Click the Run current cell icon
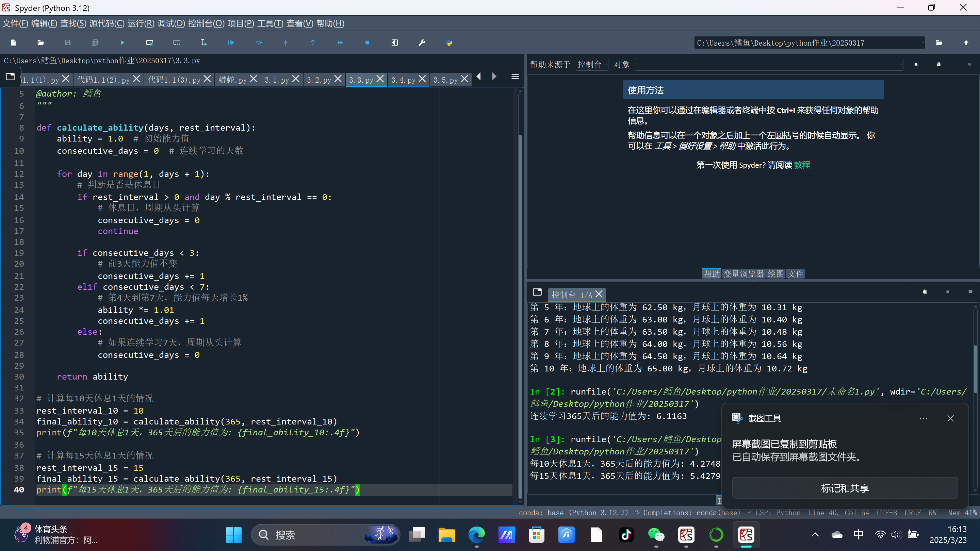This screenshot has width=980, height=551. (x=149, y=43)
